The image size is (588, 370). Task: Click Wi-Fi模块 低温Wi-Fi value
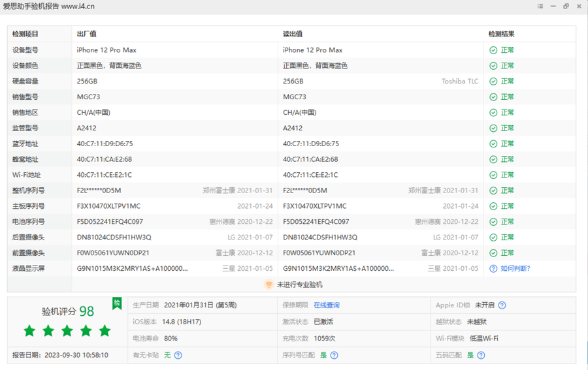coord(483,339)
